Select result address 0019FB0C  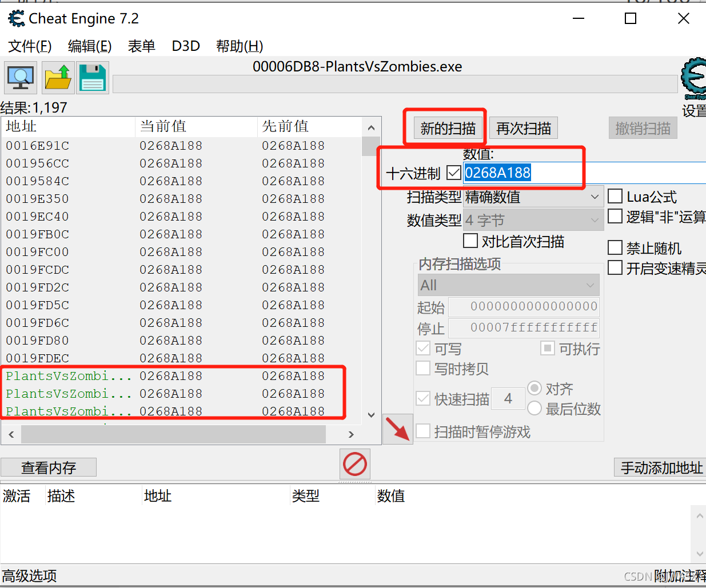click(38, 234)
